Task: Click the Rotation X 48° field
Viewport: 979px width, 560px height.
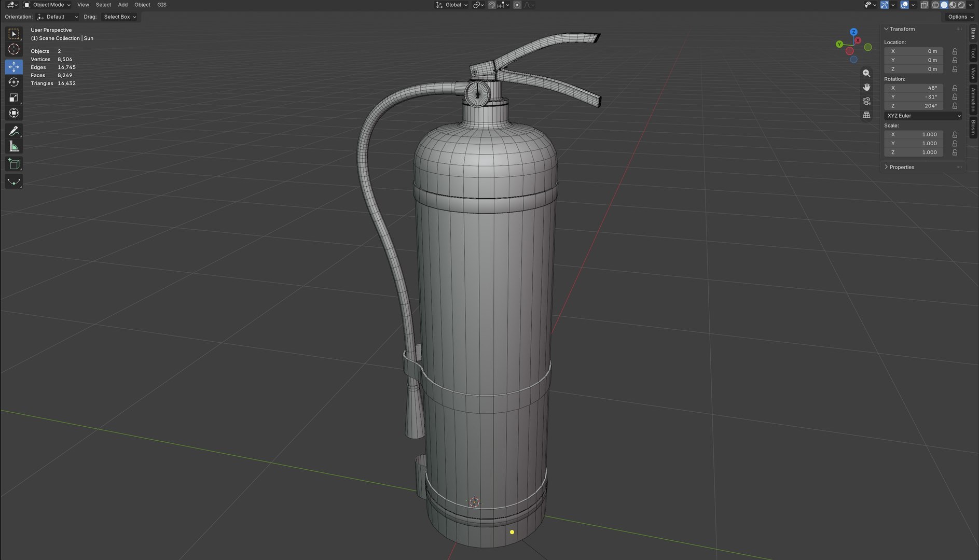Action: tap(914, 88)
